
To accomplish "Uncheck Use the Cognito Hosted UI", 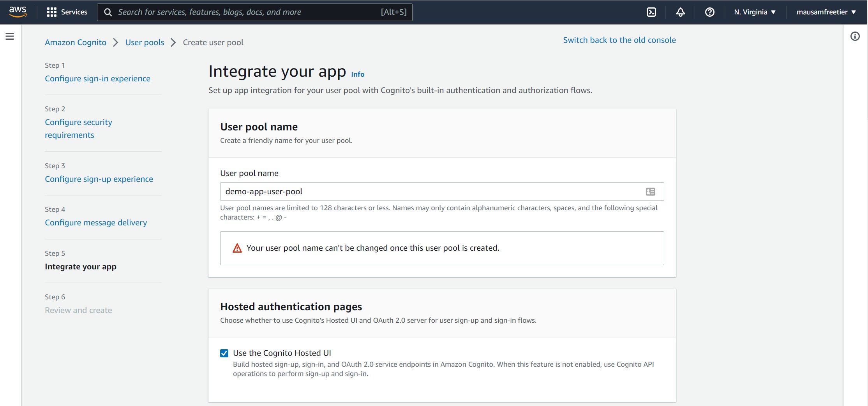I will pyautogui.click(x=224, y=353).
